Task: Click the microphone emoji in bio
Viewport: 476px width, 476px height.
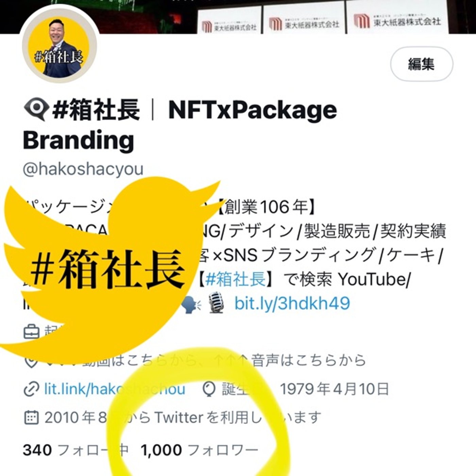Action: click(216, 303)
